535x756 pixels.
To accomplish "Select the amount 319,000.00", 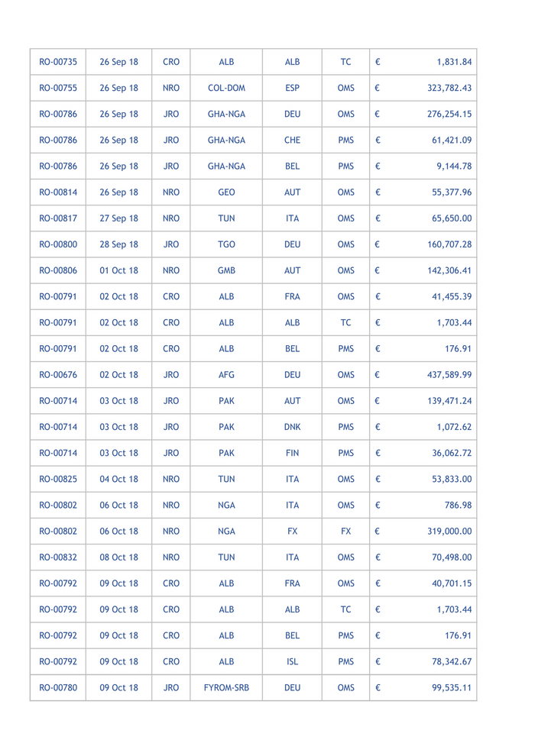I will (x=449, y=531).
